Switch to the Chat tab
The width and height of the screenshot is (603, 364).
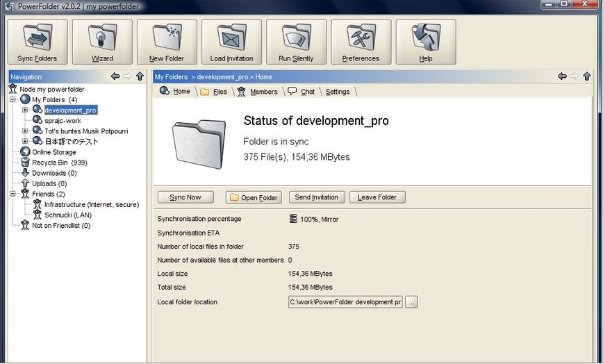click(x=302, y=92)
